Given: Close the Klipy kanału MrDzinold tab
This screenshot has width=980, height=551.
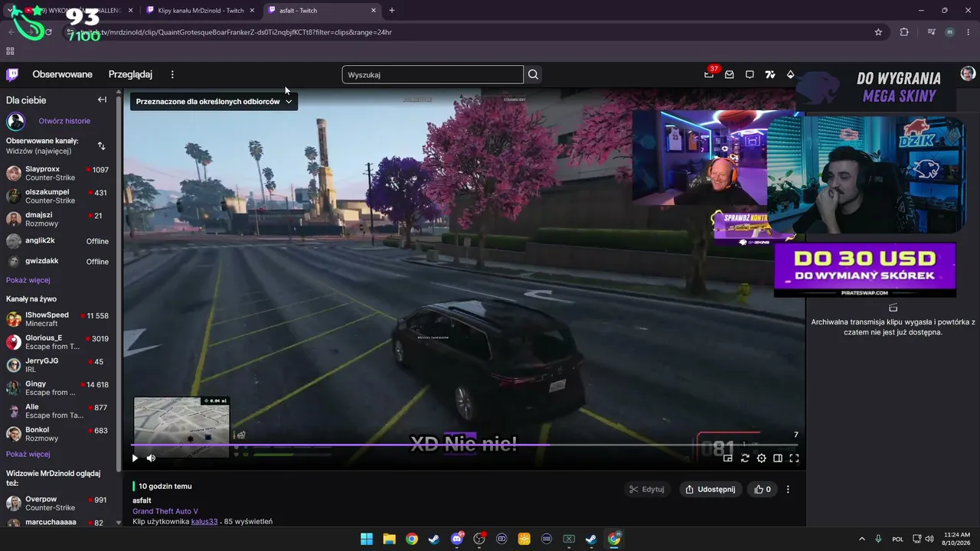Looking at the screenshot, I should point(252,10).
